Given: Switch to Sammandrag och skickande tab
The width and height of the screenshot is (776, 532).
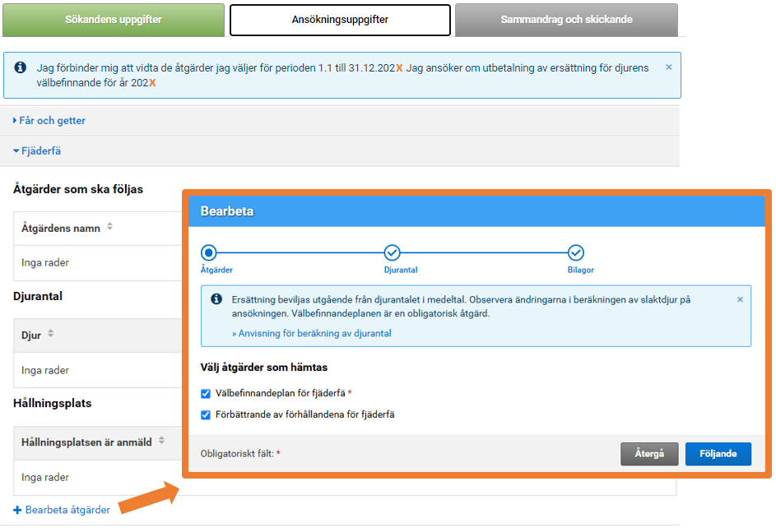Looking at the screenshot, I should [566, 20].
